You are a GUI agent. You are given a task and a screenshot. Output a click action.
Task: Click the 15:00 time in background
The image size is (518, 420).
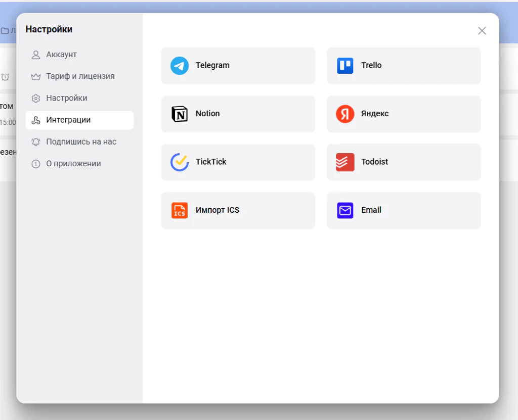tap(8, 122)
